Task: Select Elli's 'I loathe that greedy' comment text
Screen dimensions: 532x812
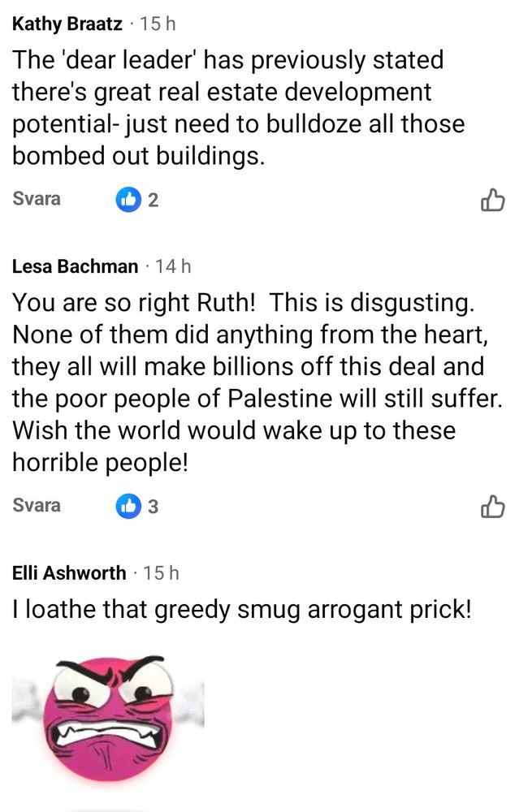Action: tap(242, 609)
